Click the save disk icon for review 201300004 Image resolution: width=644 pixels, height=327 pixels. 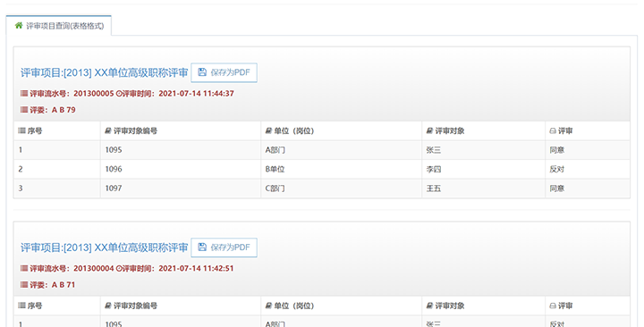click(202, 247)
